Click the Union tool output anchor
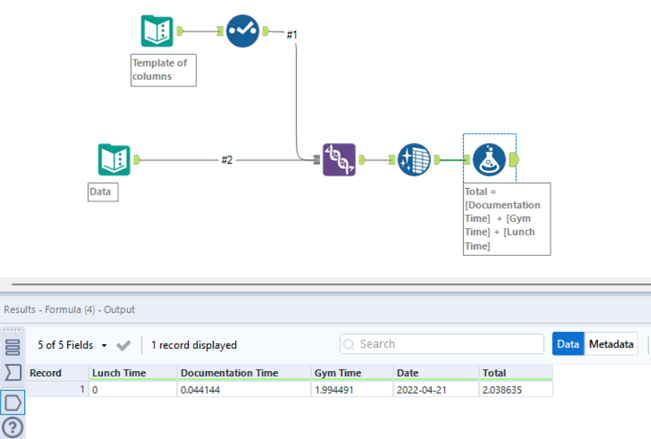The height and width of the screenshot is (439, 651). [x=362, y=160]
